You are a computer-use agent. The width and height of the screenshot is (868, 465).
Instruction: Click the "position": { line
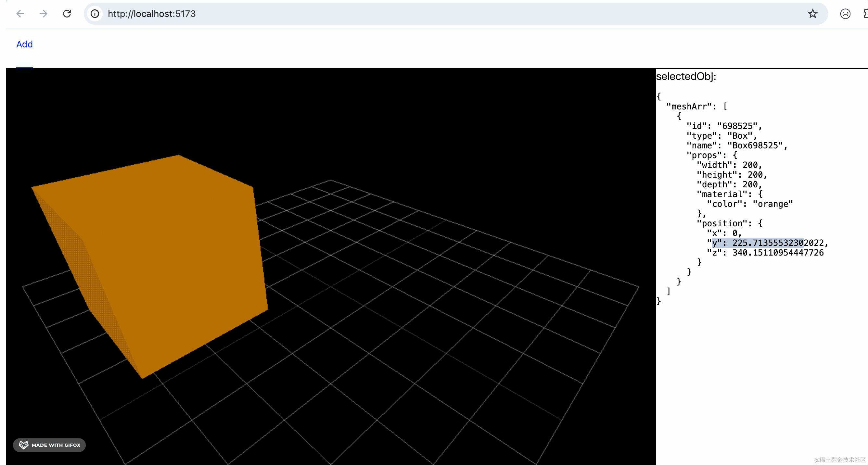[x=730, y=224]
